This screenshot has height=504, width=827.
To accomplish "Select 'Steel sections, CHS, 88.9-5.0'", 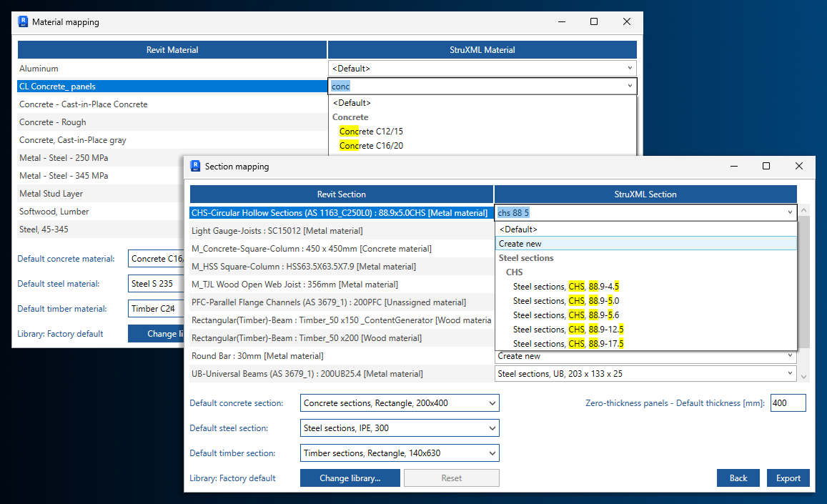I will pos(566,301).
